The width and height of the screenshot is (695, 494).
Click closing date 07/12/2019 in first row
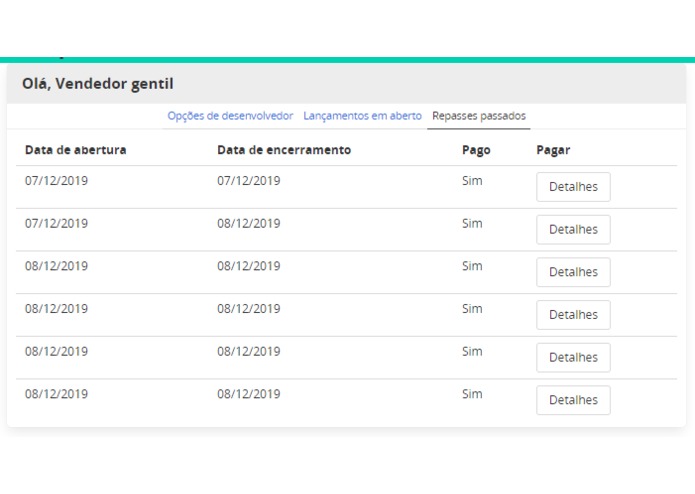tap(249, 181)
